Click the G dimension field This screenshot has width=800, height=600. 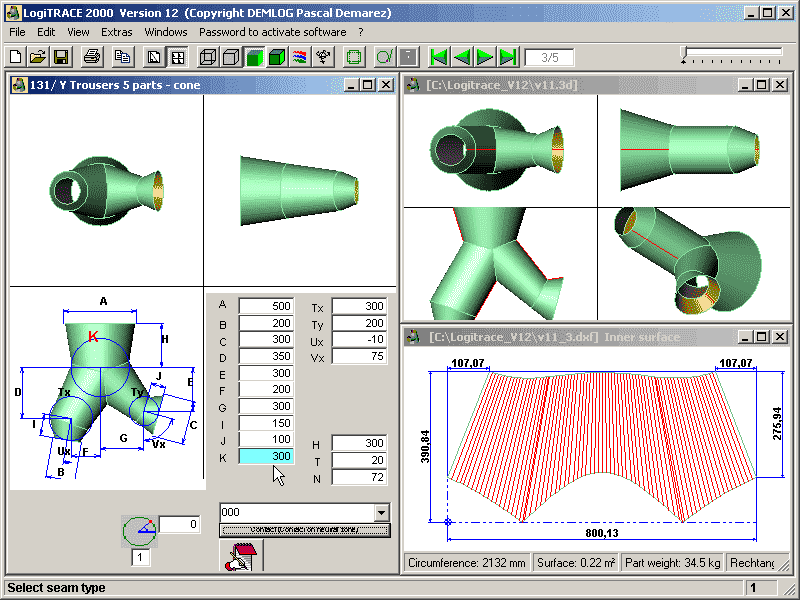[x=266, y=406]
